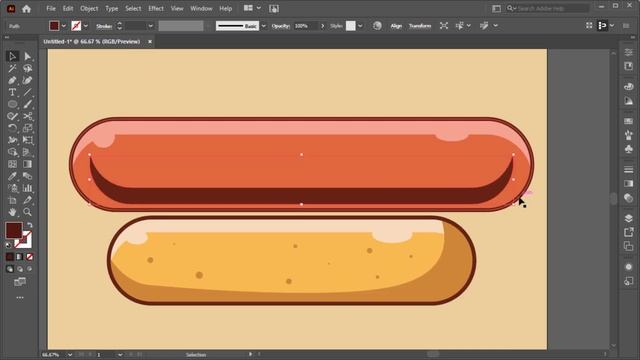The height and width of the screenshot is (360, 640).
Task: Select the Selection tool (black arrow)
Action: coord(12,56)
